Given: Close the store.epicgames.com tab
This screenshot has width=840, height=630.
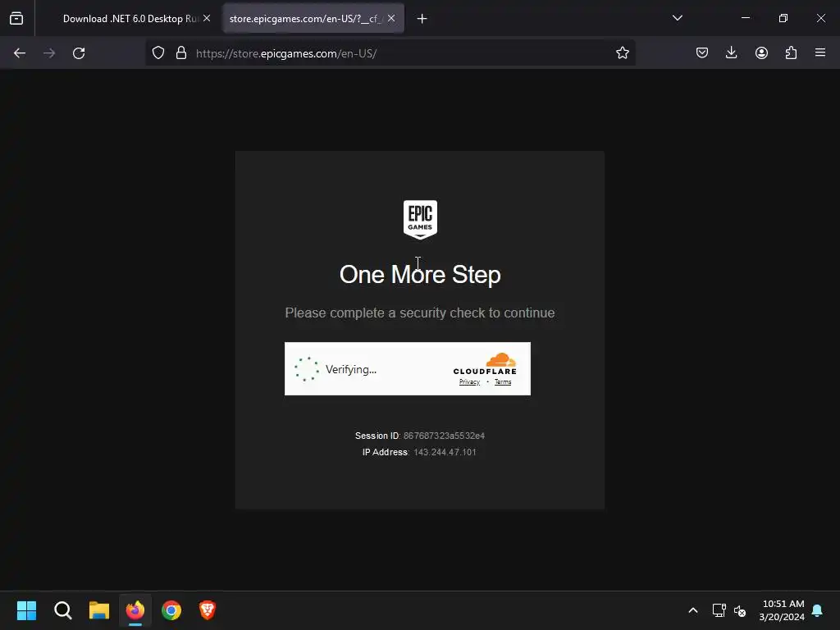Looking at the screenshot, I should click(391, 18).
